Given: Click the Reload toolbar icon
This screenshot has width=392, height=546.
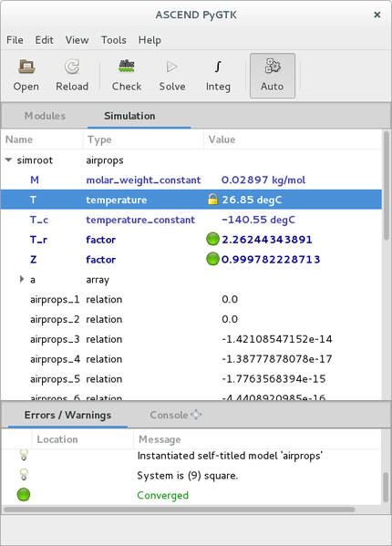Looking at the screenshot, I should [72, 67].
